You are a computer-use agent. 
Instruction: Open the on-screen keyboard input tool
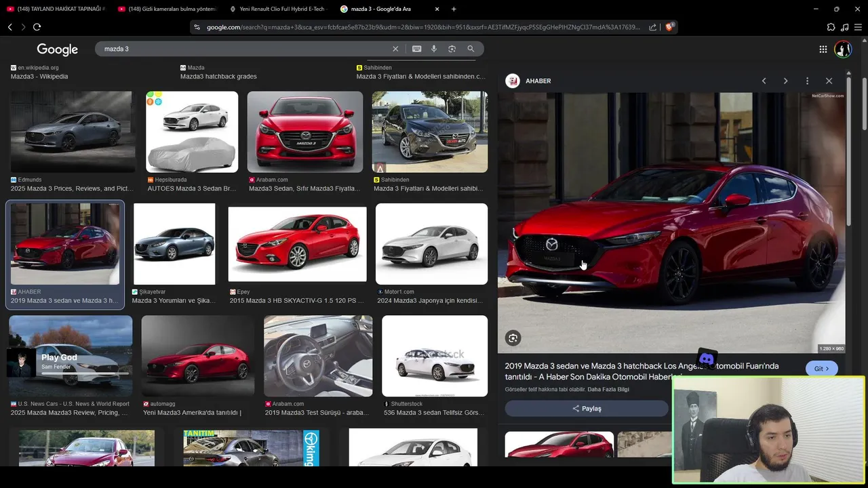(416, 49)
